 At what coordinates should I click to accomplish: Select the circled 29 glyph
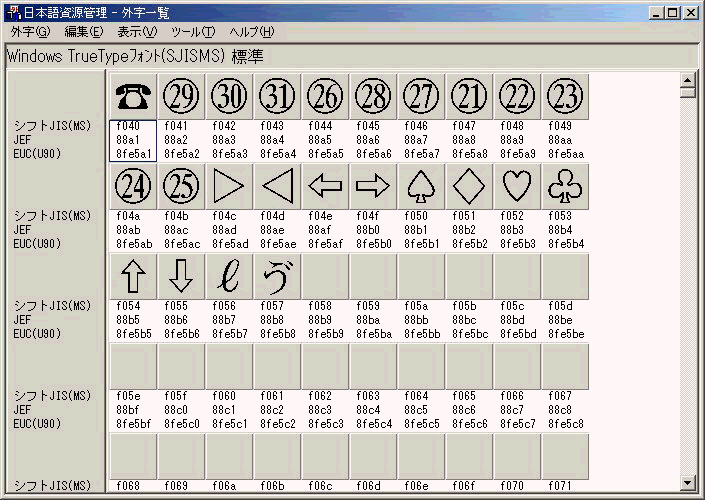pyautogui.click(x=181, y=97)
